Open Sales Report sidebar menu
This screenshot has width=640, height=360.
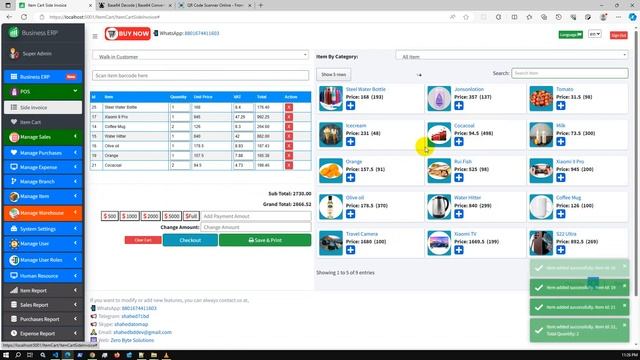(x=43, y=305)
